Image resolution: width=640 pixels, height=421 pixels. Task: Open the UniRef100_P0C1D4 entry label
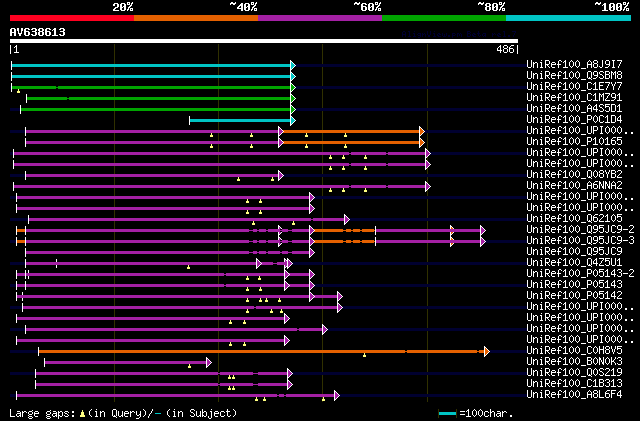tap(574, 119)
